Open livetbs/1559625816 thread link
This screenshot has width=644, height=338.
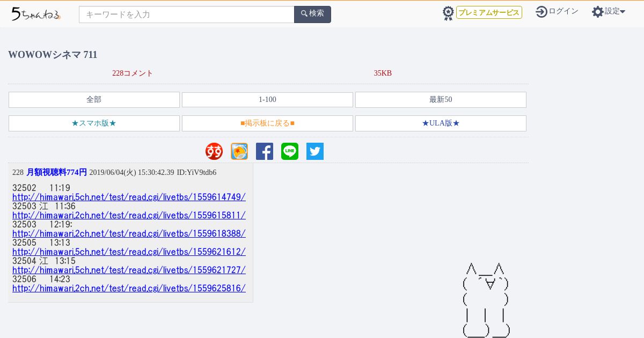129,288
